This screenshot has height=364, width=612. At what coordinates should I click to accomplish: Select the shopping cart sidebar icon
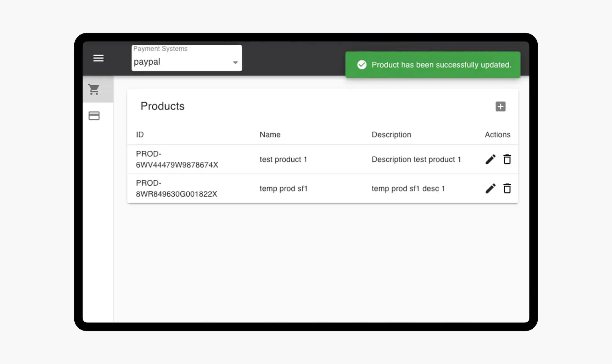click(94, 89)
